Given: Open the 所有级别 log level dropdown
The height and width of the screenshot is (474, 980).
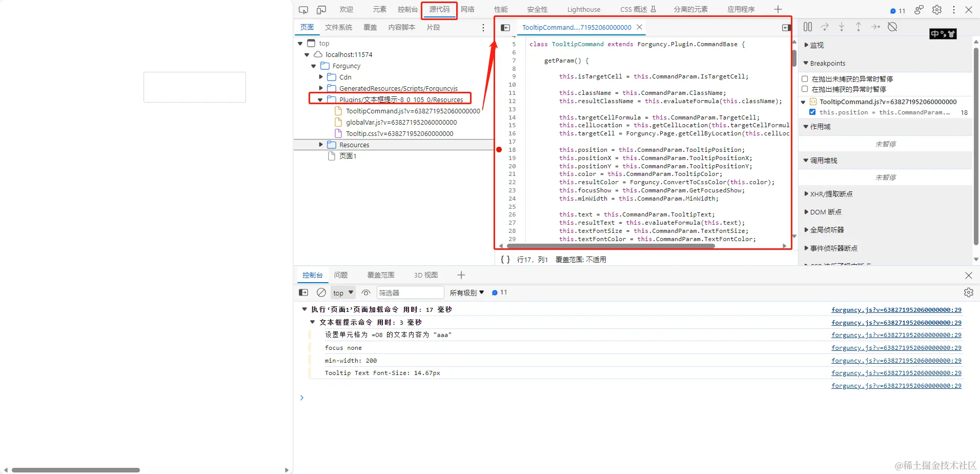Looking at the screenshot, I should [x=467, y=292].
